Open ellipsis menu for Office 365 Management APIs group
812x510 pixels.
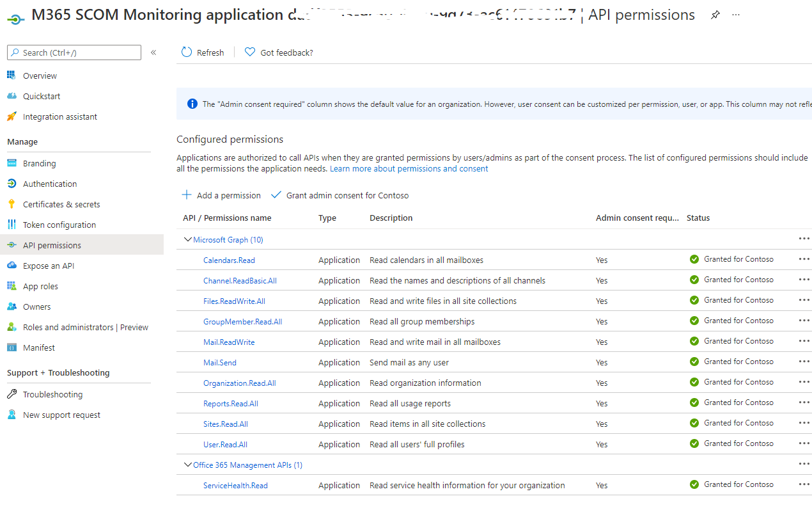coord(804,464)
